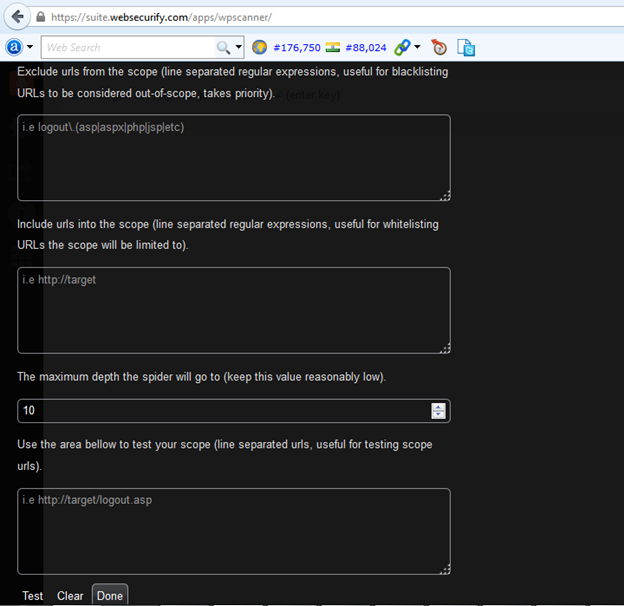Click the global rank globe icon
The height and width of the screenshot is (606, 624).
259,47
